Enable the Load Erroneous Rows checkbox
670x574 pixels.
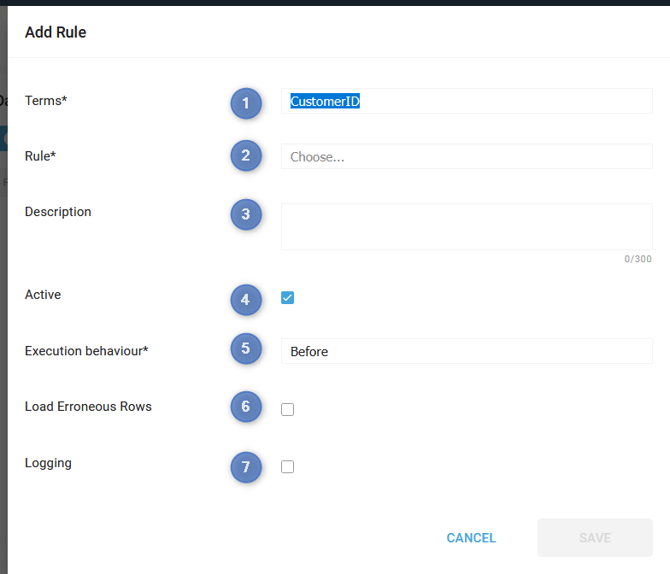[x=288, y=409]
